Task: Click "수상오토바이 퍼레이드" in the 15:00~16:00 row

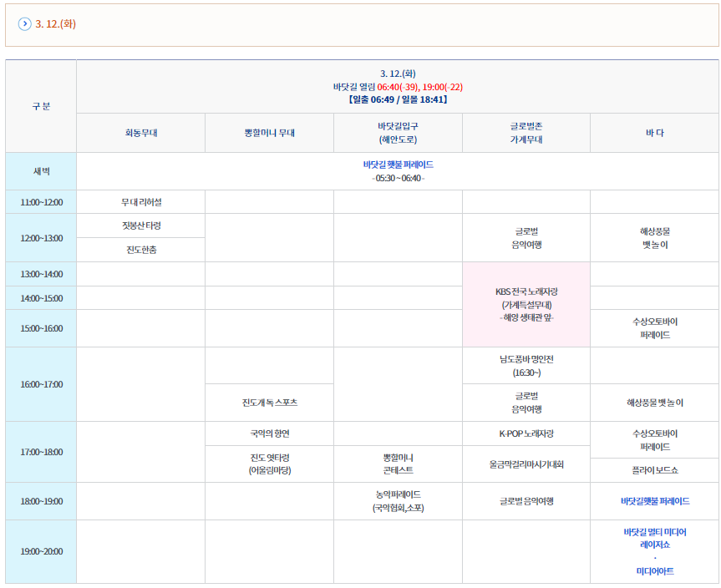Action: pyautogui.click(x=655, y=329)
